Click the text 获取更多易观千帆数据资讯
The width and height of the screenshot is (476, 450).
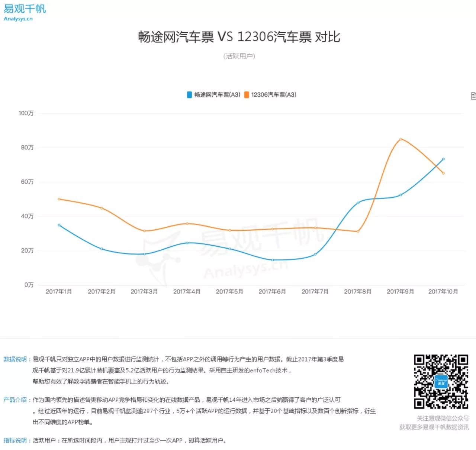click(434, 427)
